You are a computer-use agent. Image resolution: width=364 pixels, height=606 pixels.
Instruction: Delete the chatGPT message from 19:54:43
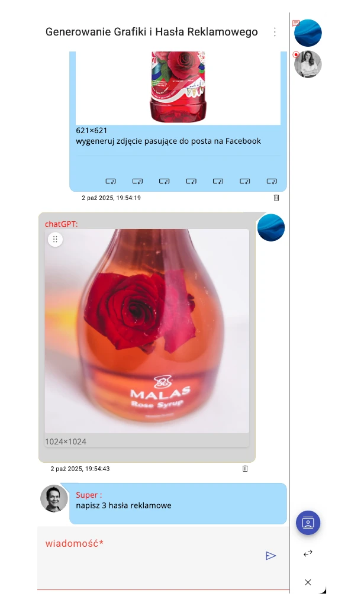(x=245, y=469)
